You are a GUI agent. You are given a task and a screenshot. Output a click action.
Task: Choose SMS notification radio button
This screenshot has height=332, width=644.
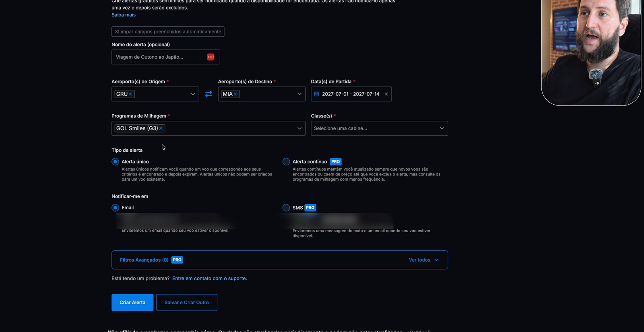pos(286,208)
